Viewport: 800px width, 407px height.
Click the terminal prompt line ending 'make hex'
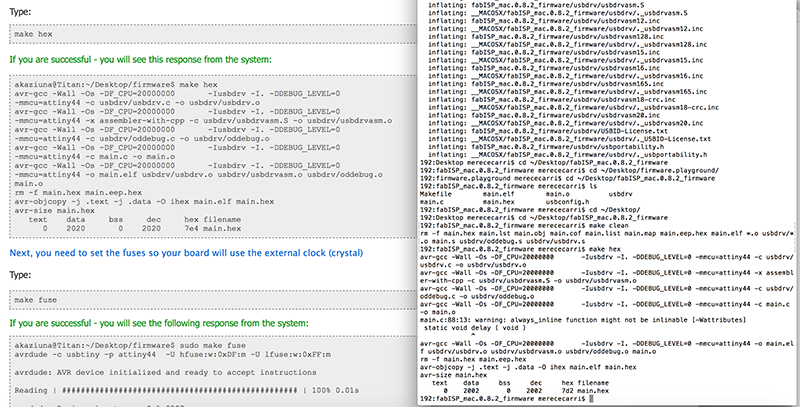(520, 249)
